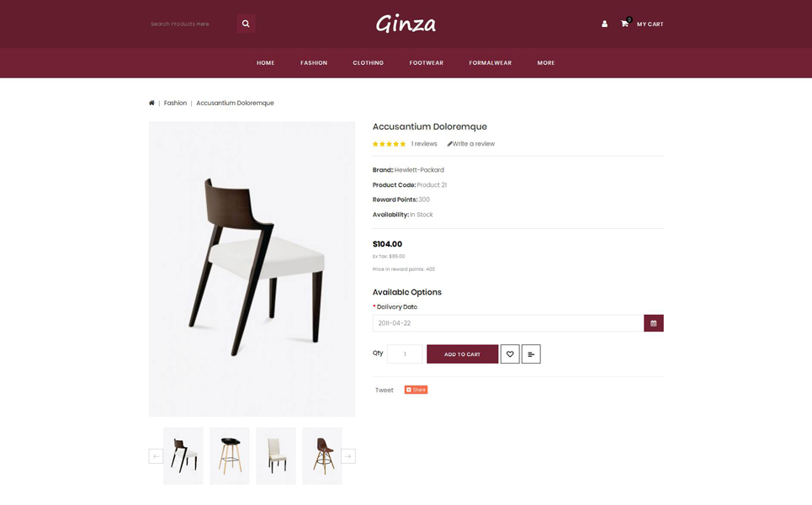Select the CLOTHING navigation item
812x505 pixels.
coord(369,62)
